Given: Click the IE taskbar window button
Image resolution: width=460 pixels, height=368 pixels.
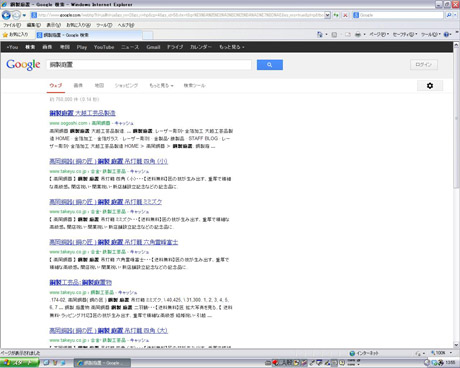Looking at the screenshot, I should coord(102,363).
